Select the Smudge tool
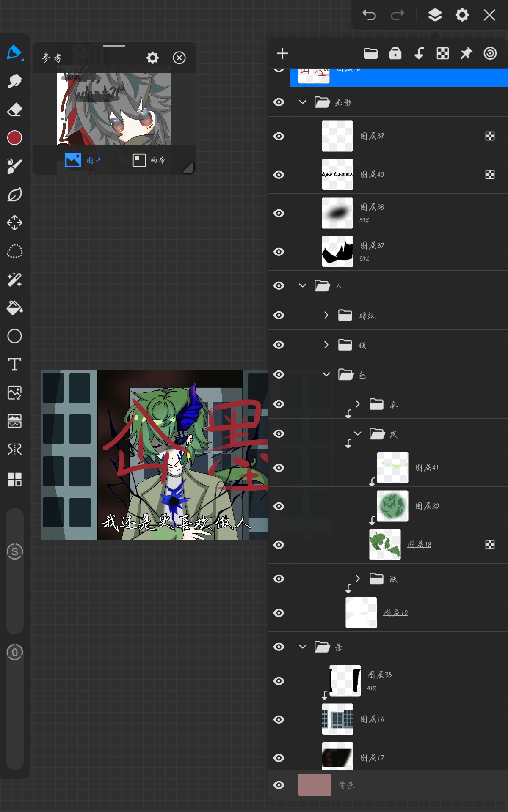The image size is (508, 812). (14, 81)
